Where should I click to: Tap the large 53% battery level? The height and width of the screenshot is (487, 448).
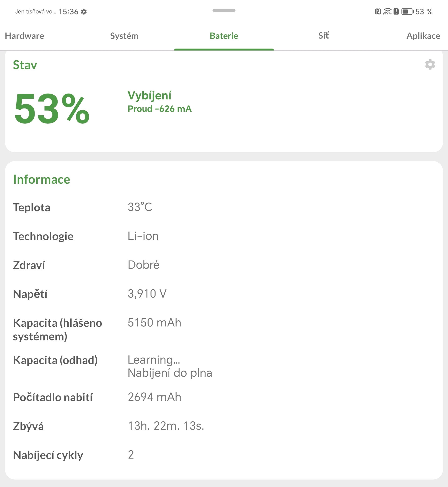coord(52,109)
